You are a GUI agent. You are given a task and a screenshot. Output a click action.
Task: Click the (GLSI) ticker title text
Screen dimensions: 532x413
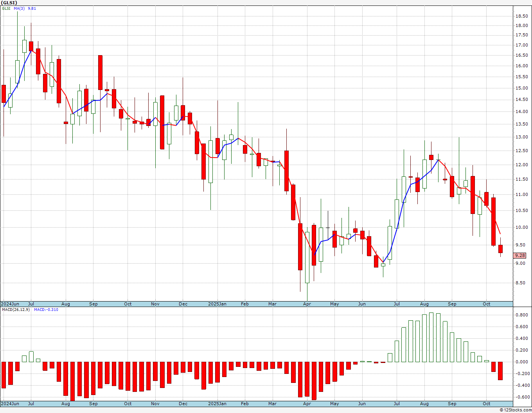(9, 3)
